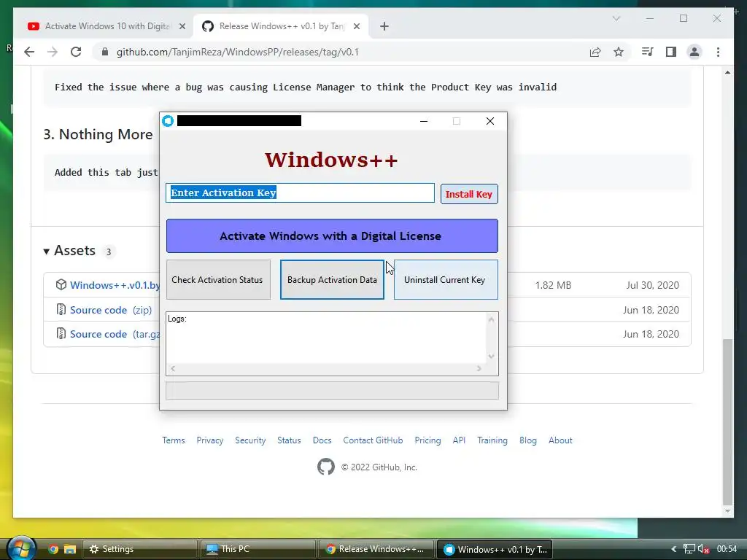The image size is (747, 560).
Task: Reload the GitHub page
Action: pyautogui.click(x=76, y=52)
